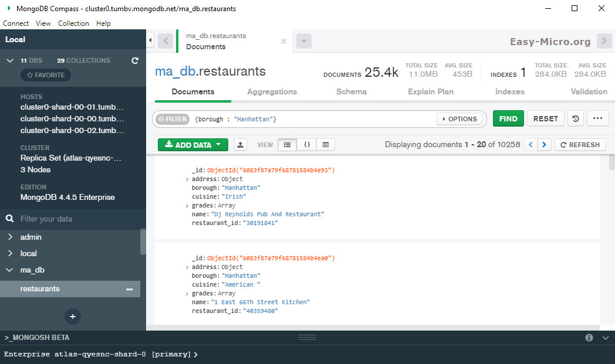Viewport: 615px width, 364px height.
Task: Collapse mongosh panel with chevron
Action: (x=606, y=338)
